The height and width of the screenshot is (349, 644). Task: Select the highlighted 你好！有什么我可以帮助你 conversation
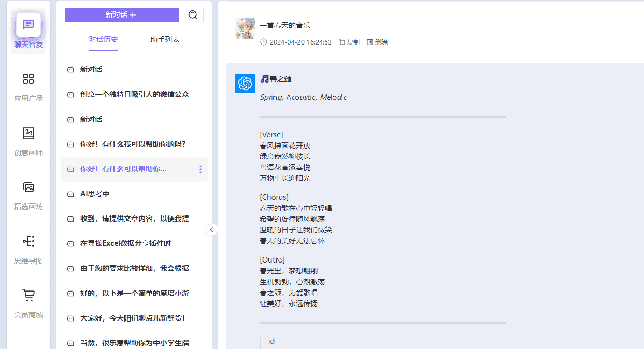point(131,169)
